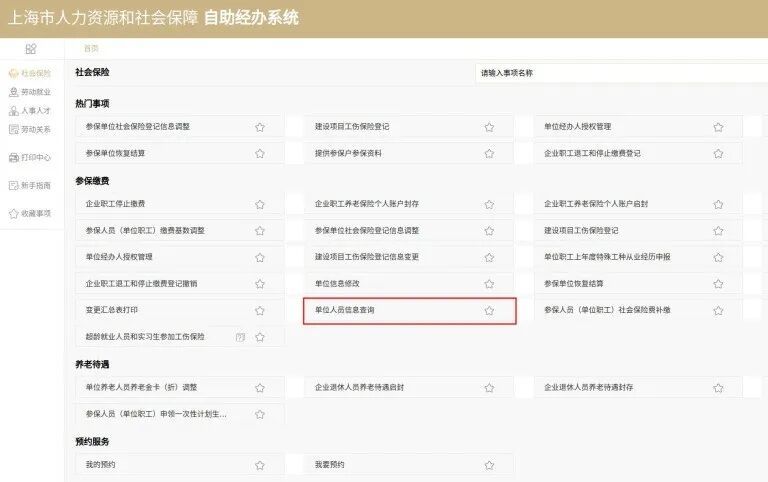Open 人事人才 in the left sidebar
Screen dimensions: 768x482
point(30,111)
